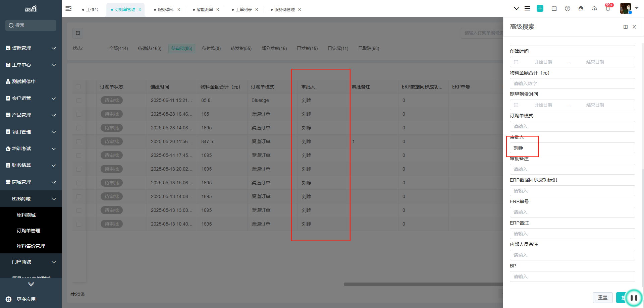Image resolution: width=644 pixels, height=308 pixels.
Task: Collapse the sidebar with the hamburger icon
Action: click(x=68, y=9)
